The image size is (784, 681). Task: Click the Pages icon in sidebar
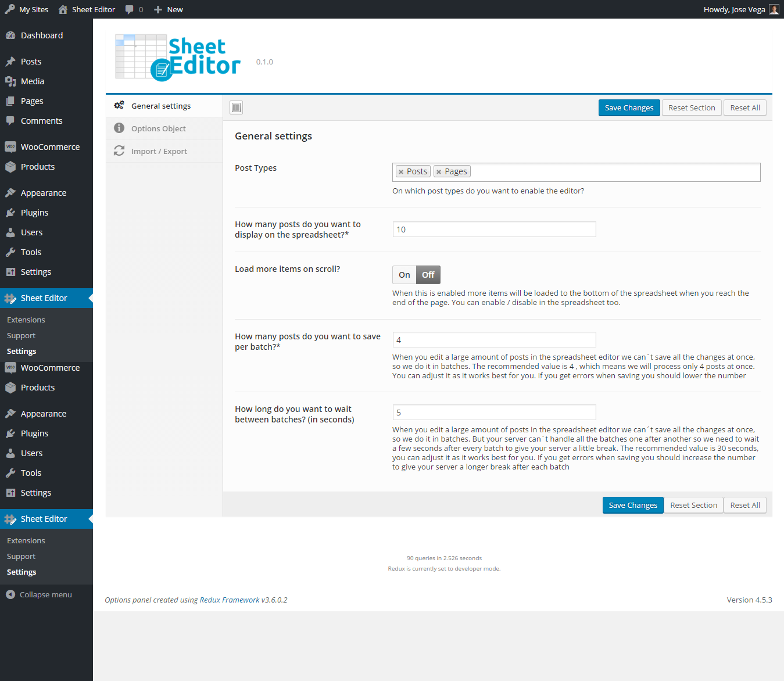[10, 101]
